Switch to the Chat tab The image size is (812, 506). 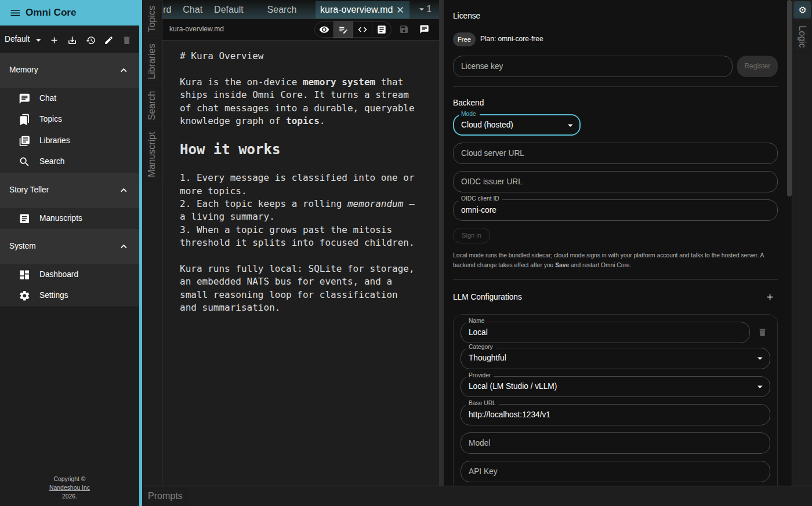(193, 9)
